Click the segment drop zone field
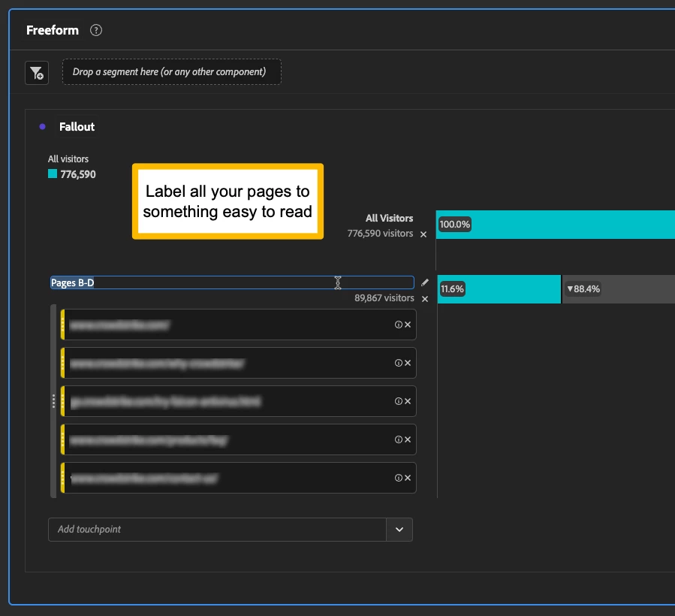 [172, 72]
